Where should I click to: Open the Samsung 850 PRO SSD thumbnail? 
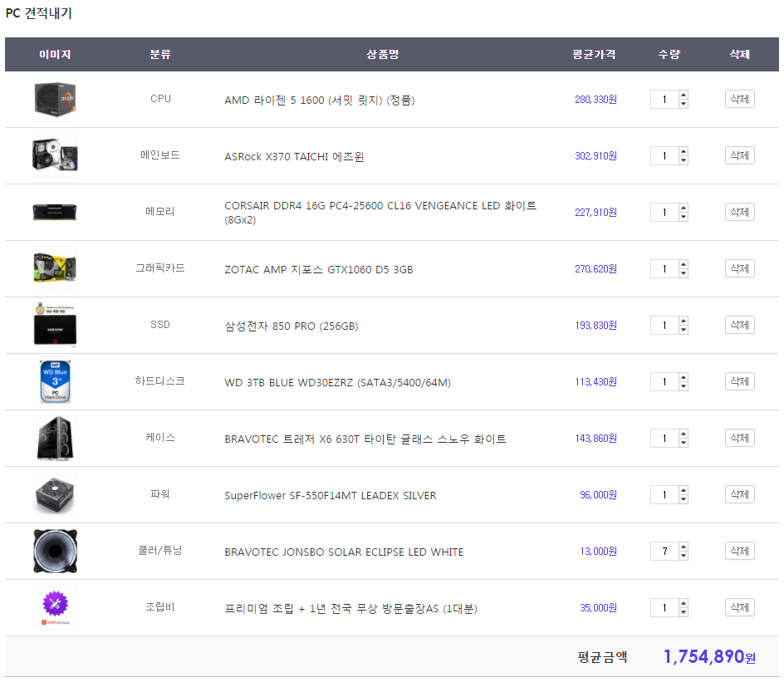(x=55, y=325)
